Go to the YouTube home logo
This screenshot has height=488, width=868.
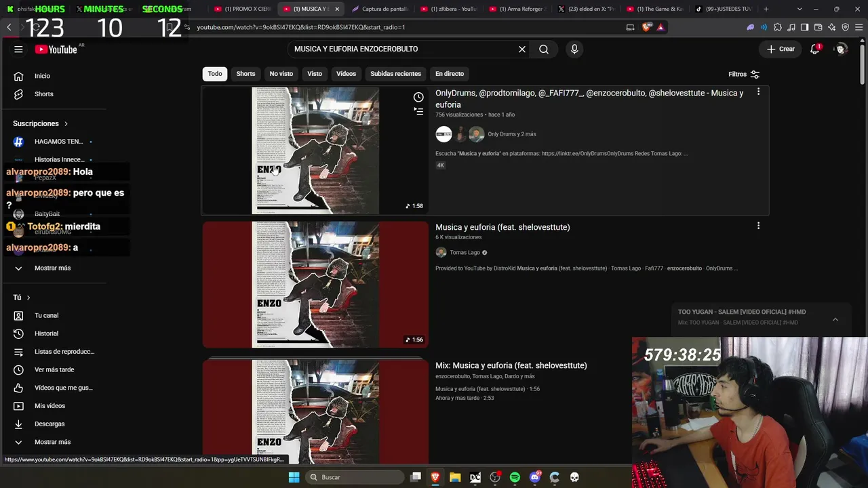click(56, 49)
